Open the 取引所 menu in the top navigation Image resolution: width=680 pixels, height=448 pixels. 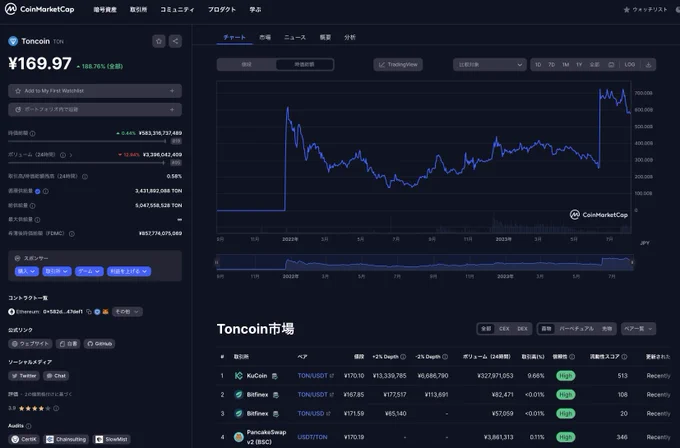[138, 10]
